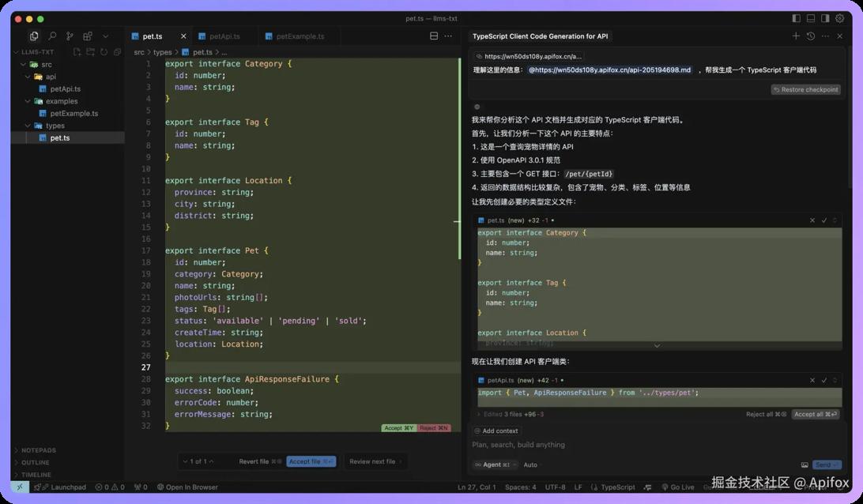Click Open In Browser in status bar

point(187,487)
